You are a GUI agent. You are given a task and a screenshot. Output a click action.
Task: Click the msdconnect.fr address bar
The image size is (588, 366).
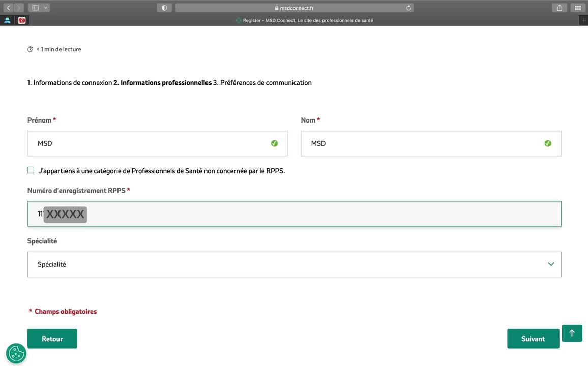tap(294, 8)
